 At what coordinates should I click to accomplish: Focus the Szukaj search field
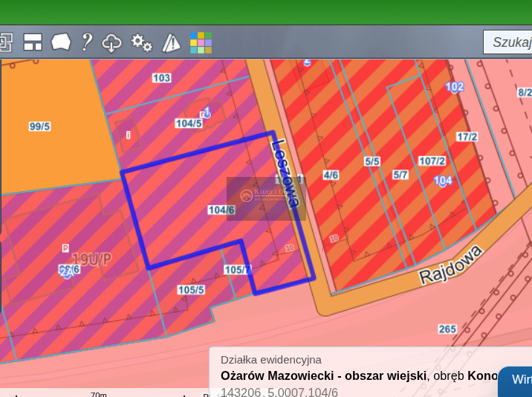[509, 42]
